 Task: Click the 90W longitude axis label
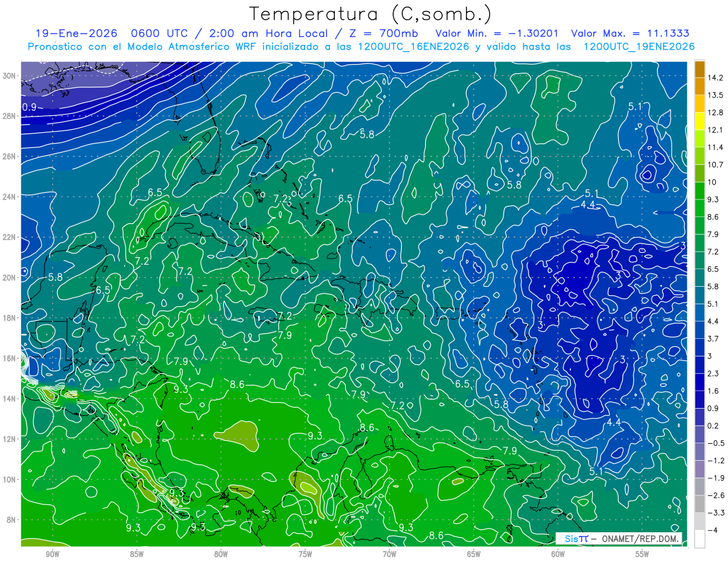(x=52, y=554)
